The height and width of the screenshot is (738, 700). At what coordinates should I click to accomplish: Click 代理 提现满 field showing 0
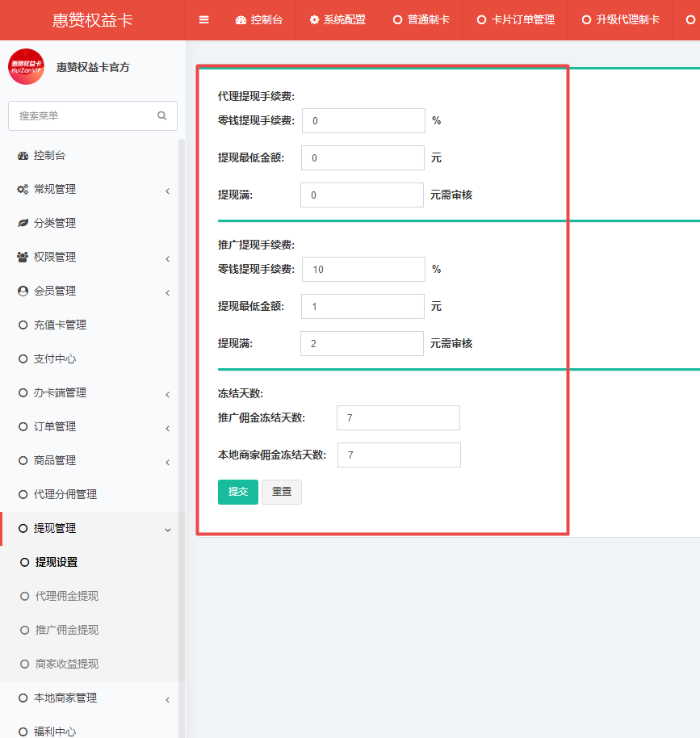point(362,195)
